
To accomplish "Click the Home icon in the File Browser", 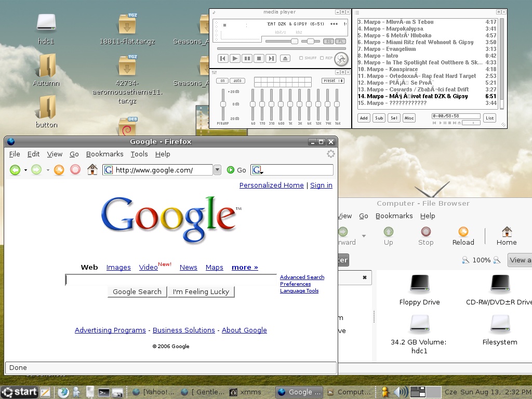I will tap(507, 232).
